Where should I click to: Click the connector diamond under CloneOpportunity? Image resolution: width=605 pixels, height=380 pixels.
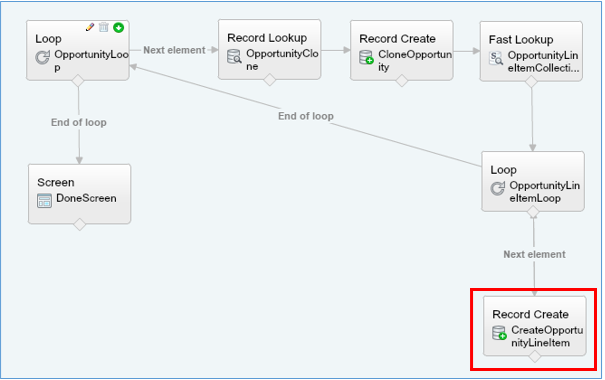(402, 81)
